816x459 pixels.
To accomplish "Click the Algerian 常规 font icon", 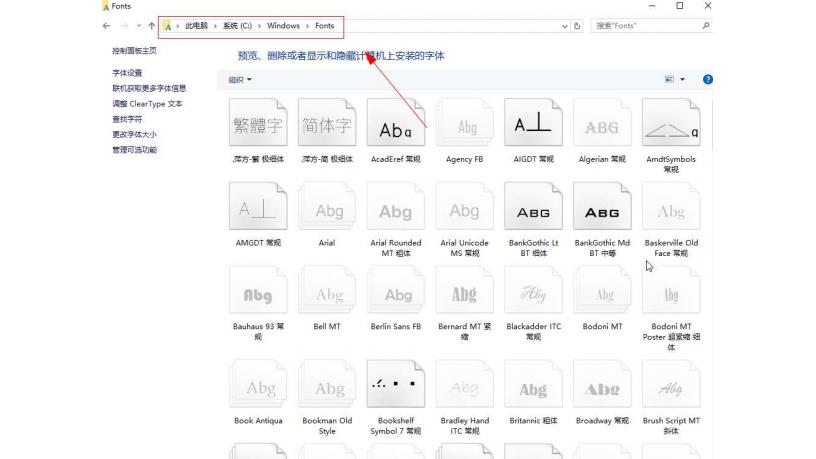I will pyautogui.click(x=602, y=123).
